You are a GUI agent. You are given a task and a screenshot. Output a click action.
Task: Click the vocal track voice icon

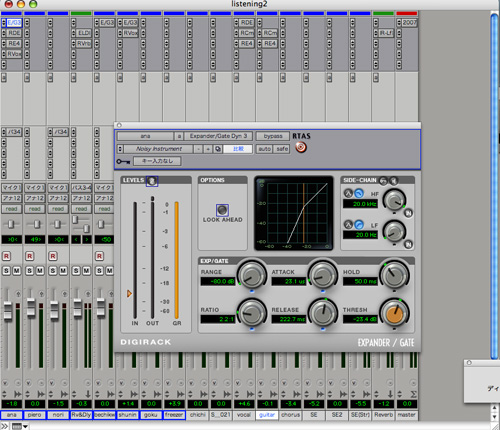coord(238,383)
